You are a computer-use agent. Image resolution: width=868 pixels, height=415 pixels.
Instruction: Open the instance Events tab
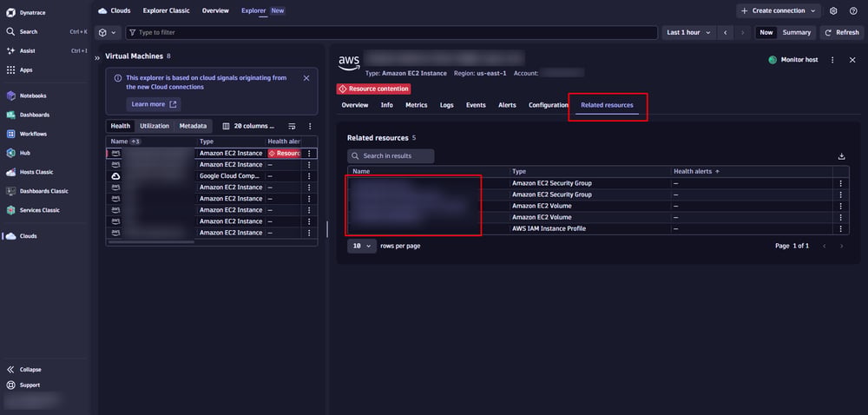476,105
